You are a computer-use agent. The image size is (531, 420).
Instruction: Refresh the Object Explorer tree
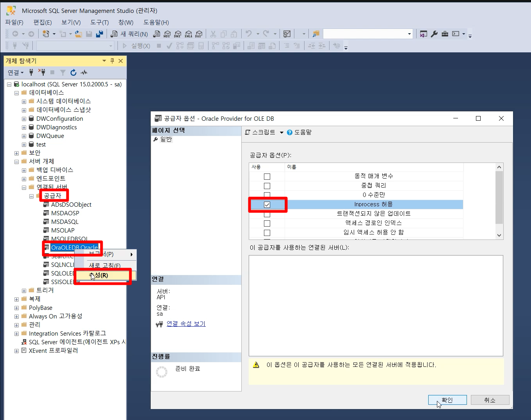tap(73, 72)
